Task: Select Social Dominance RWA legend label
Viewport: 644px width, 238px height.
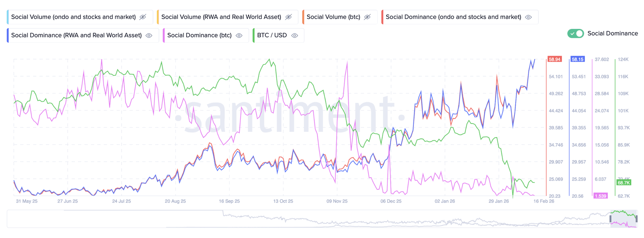Action: pos(76,36)
